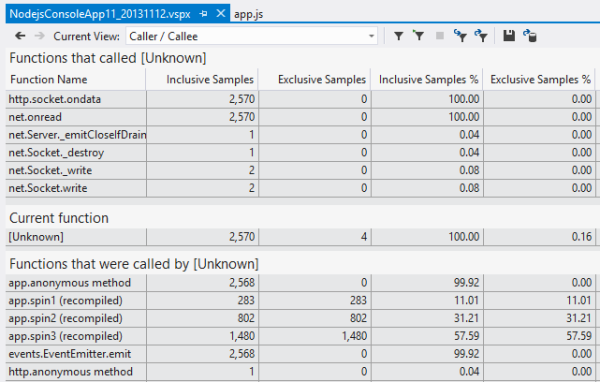Click the forward navigation arrow

point(39,36)
